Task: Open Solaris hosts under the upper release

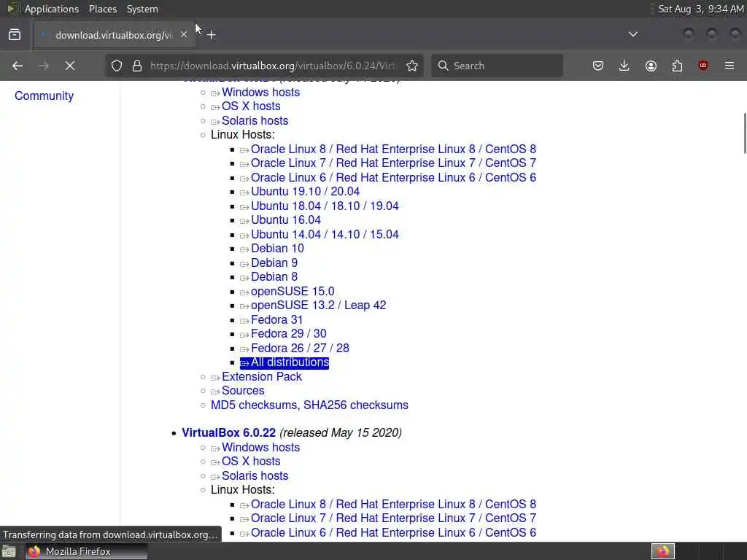Action: [x=255, y=121]
